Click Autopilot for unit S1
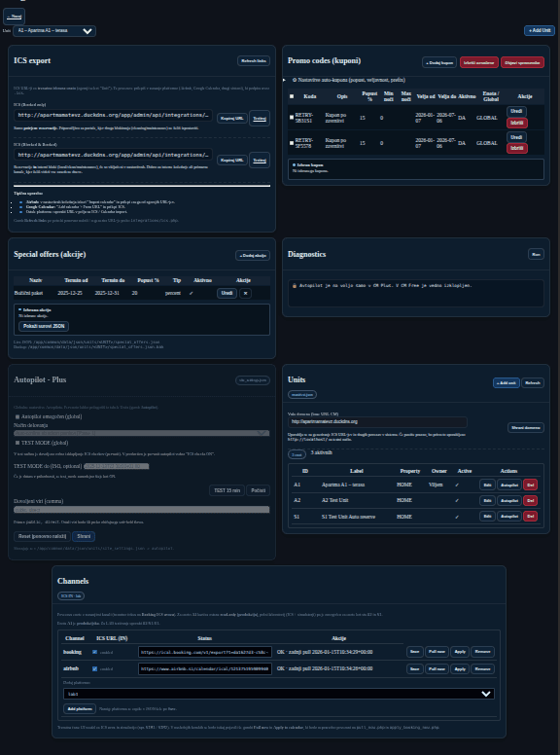The image size is (560, 755). [509, 517]
